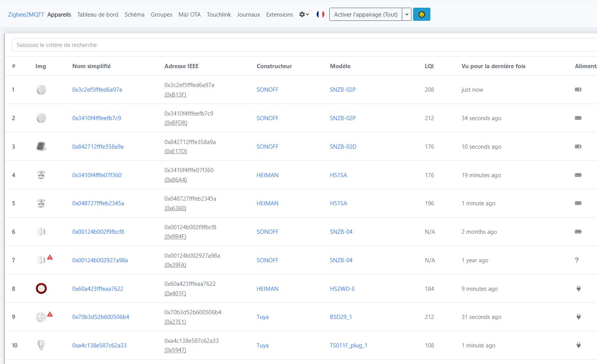Click the Tuya BSD29_1 smart plug image
This screenshot has width=597, height=364.
tap(41, 317)
